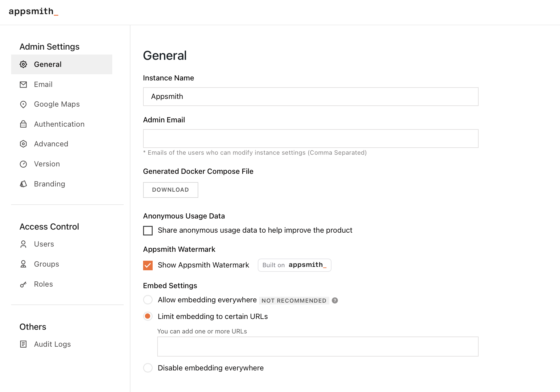
Task: Click the Admin Email input field
Action: click(x=311, y=139)
